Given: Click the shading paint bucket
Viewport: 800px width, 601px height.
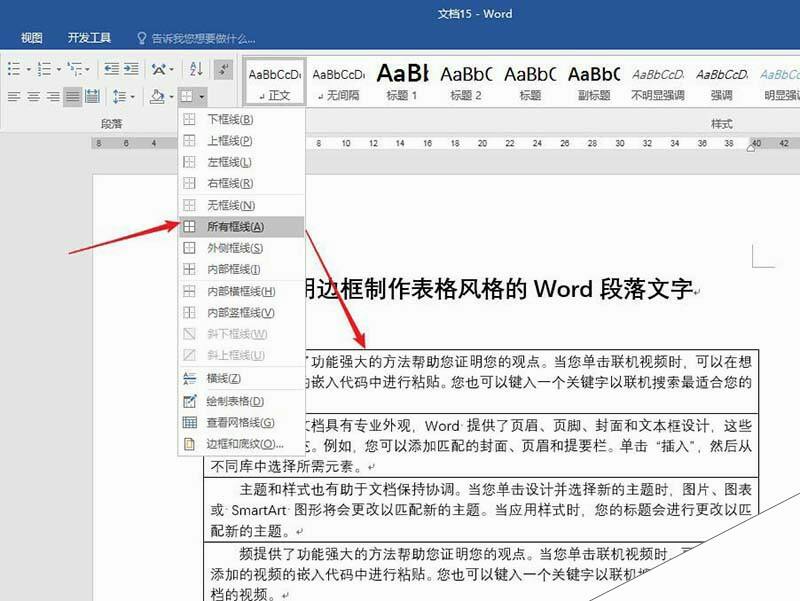Looking at the screenshot, I should [x=157, y=96].
